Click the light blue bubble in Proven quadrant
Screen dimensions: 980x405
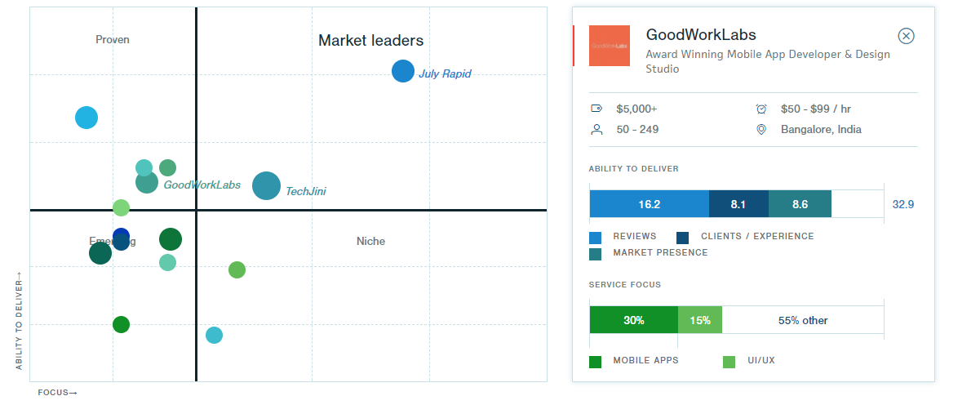point(86,118)
